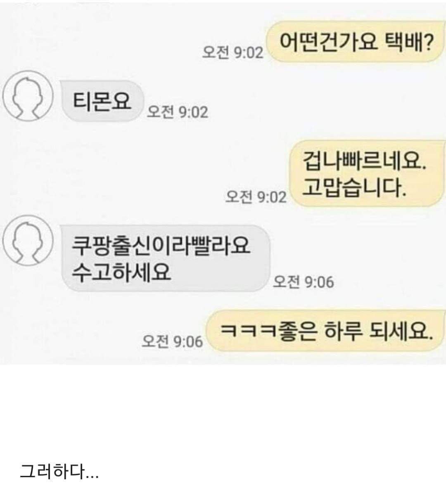
Task: Click the 오전 9:02 timestamp beside 고맙습니다
Action: (x=256, y=196)
